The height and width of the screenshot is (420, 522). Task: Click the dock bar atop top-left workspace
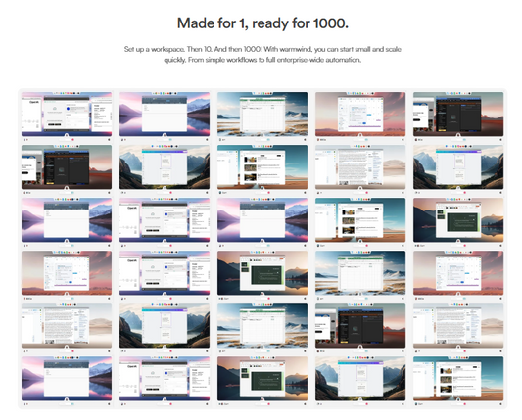[x=67, y=94]
